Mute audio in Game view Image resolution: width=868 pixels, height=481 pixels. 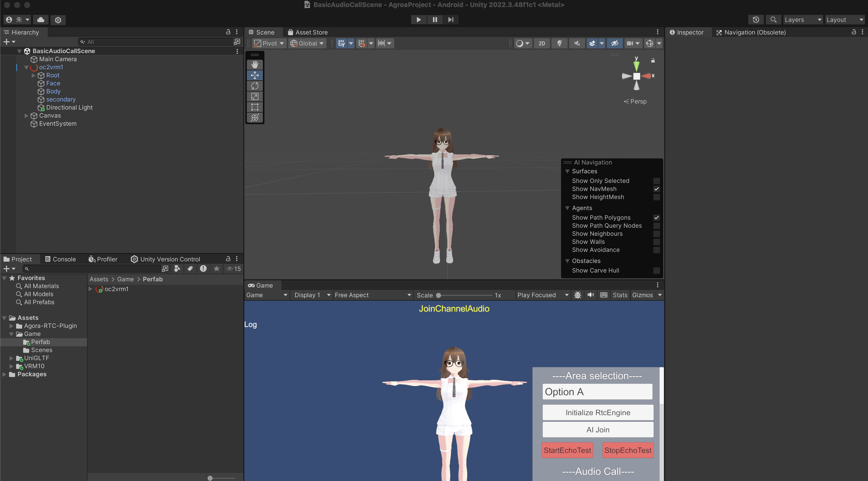pyautogui.click(x=591, y=295)
